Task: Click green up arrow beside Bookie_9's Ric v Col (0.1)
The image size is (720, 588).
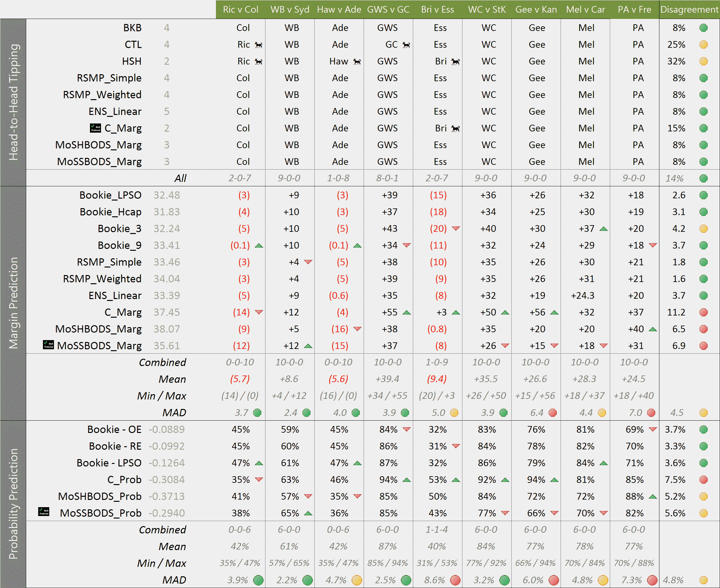Action: [259, 246]
